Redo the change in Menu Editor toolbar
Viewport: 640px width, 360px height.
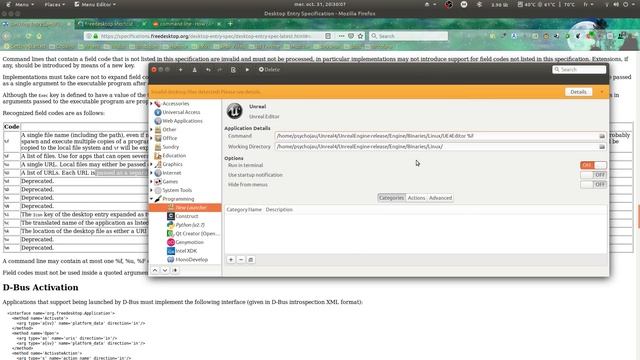click(x=220, y=70)
